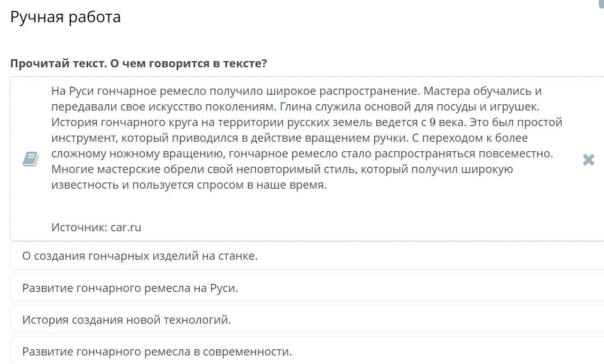
Task: Click the sentence starting 'Многие мастерские обрели'
Action: pyautogui.click(x=282, y=177)
